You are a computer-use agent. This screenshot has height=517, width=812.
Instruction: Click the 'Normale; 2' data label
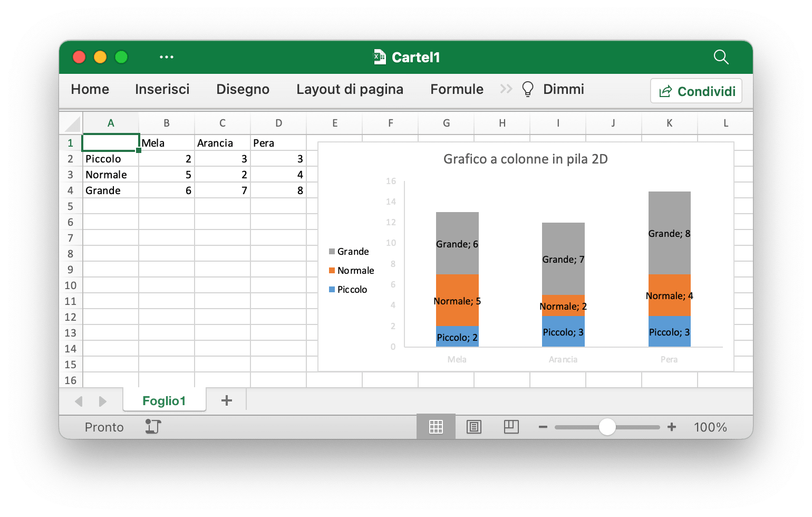pyautogui.click(x=563, y=307)
